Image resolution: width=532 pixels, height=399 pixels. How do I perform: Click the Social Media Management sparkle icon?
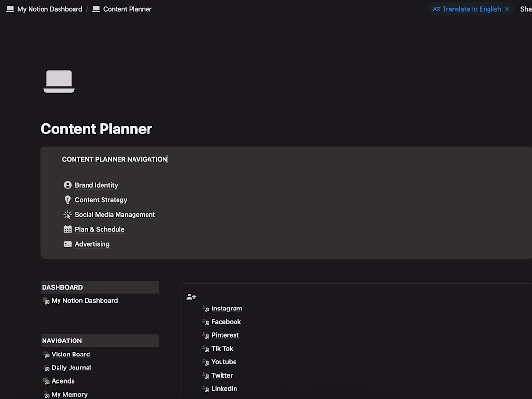point(68,215)
